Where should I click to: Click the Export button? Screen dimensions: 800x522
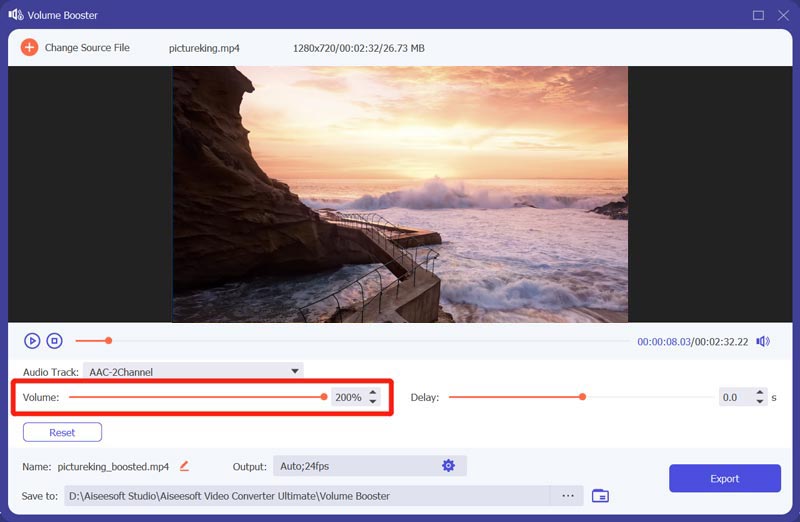coord(724,479)
